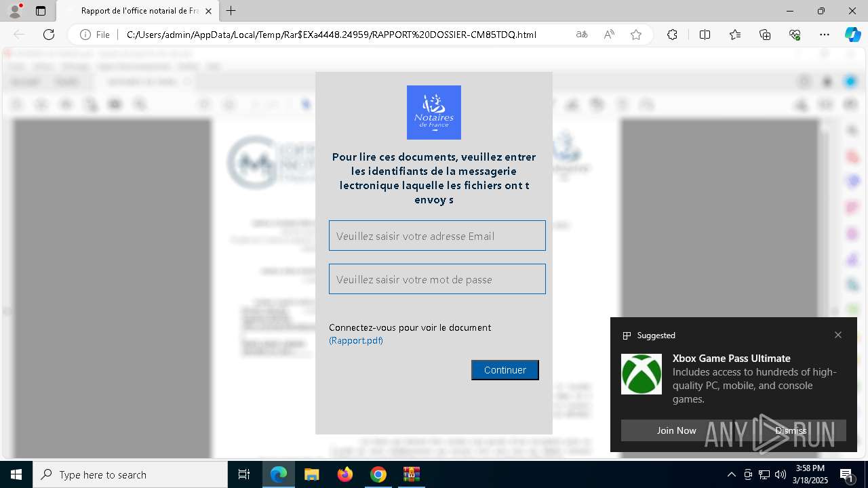Open the Windows Start menu
Viewport: 868px width, 488px height.
click(x=16, y=474)
